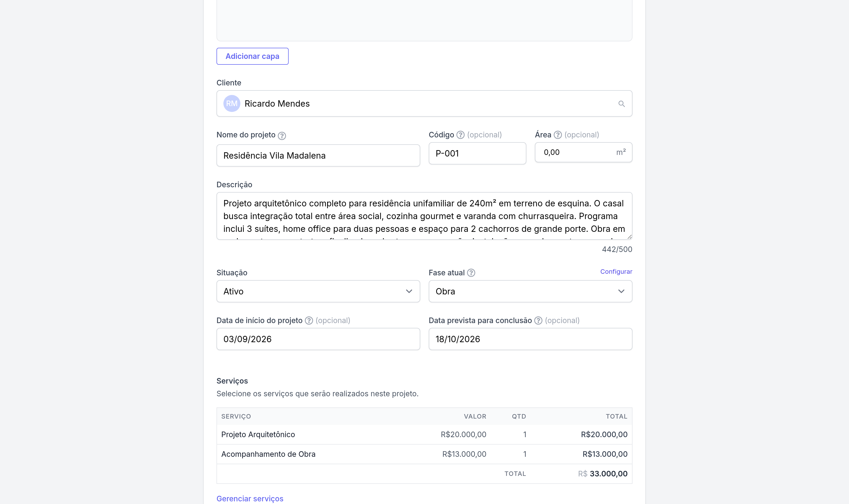Viewport: 849px width, 504px height.
Task: Click the Cliente field with Ricardo Mendes
Action: click(x=424, y=103)
